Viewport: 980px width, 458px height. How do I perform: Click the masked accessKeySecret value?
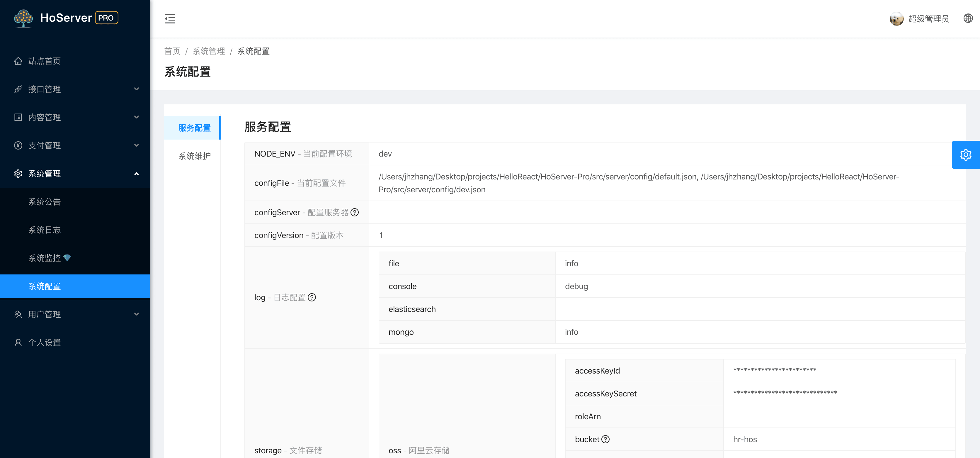[785, 393]
